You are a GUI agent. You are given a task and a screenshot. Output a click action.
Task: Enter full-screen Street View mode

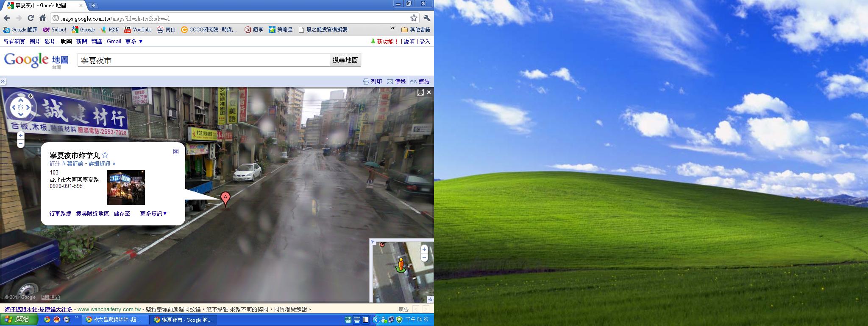coord(420,92)
